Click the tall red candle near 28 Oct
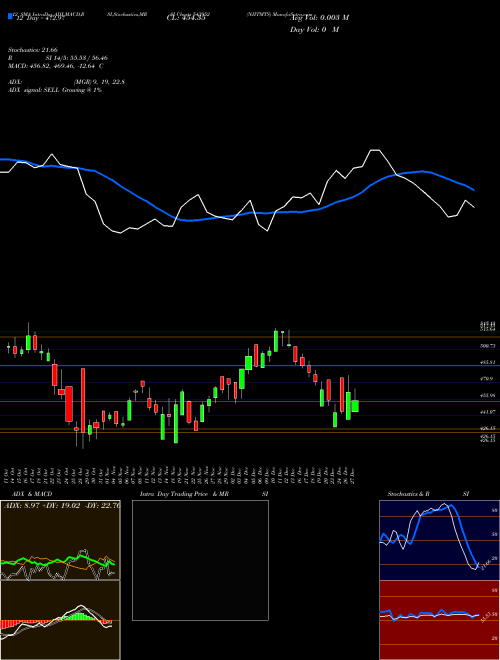This screenshot has width=500, height=660. click(x=83, y=401)
